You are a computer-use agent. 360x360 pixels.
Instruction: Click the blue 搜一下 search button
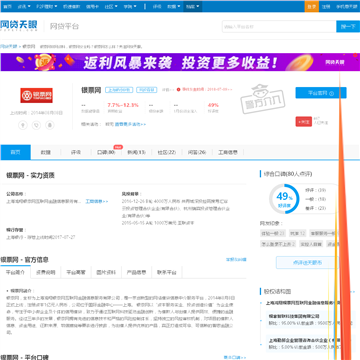coord(348,27)
